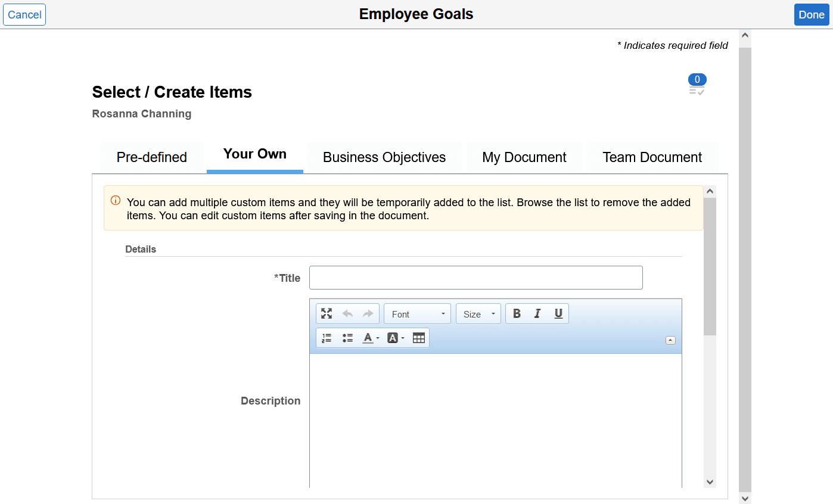Open the Team Document tab
The image size is (833, 504).
pyautogui.click(x=652, y=157)
